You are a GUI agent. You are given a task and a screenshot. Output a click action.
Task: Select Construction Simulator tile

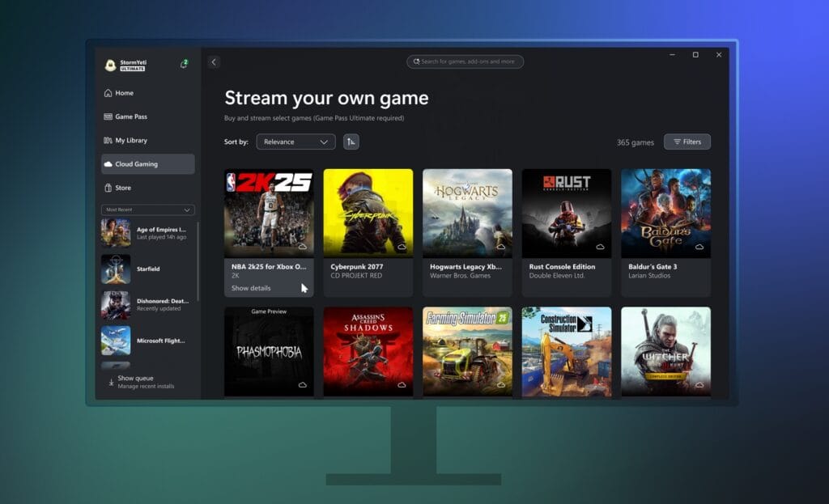pyautogui.click(x=567, y=352)
